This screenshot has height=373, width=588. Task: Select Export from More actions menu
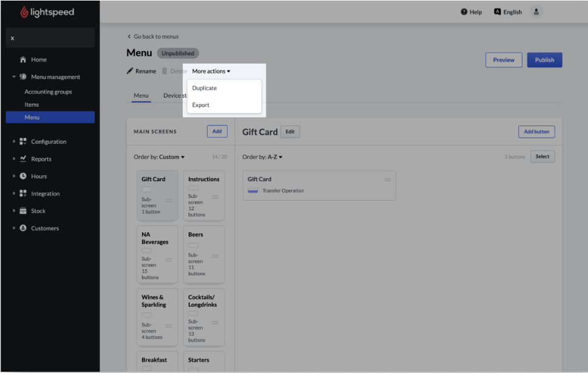[201, 105]
